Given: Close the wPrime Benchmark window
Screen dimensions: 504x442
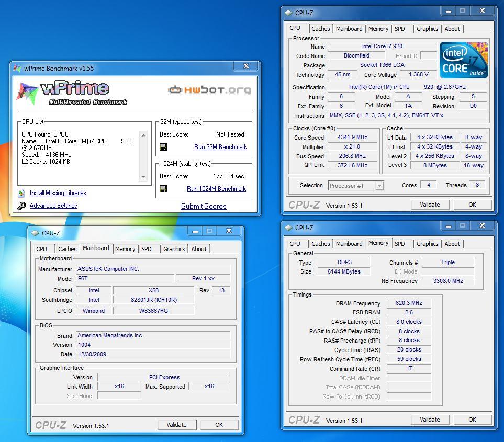Looking at the screenshot, I should tap(246, 66).
